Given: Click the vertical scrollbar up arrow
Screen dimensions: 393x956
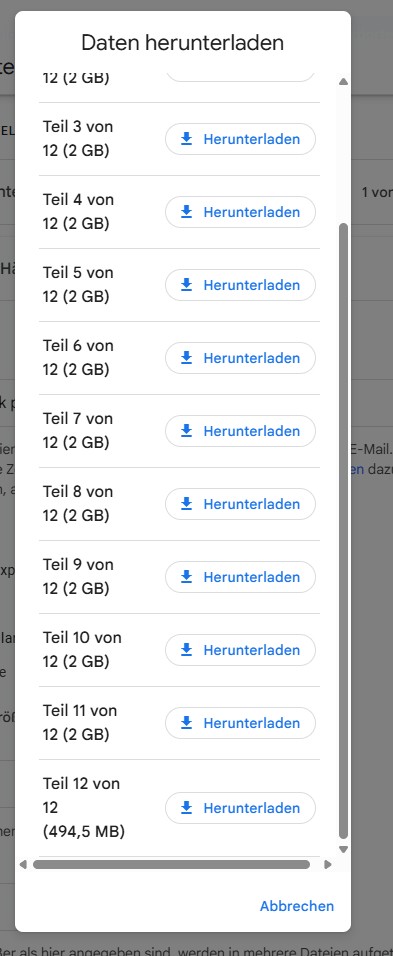Looking at the screenshot, I should 343,81.
